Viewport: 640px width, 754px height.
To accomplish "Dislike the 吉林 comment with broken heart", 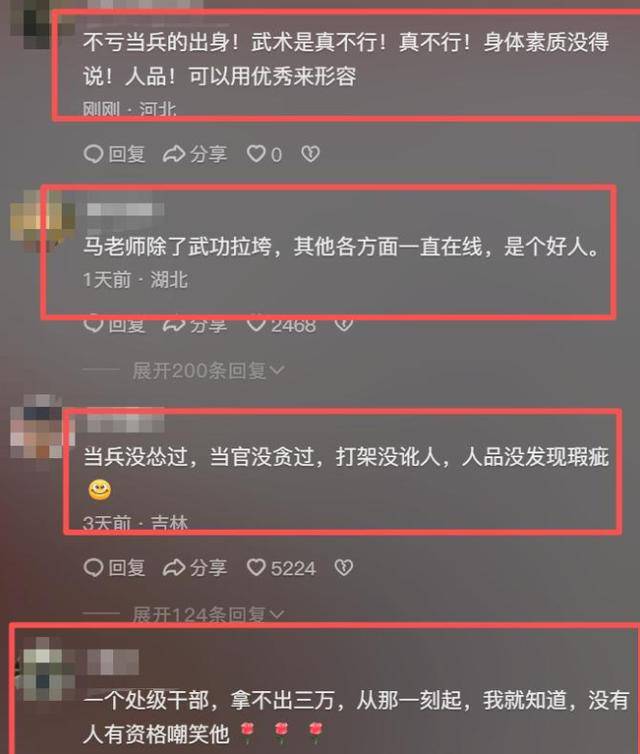I will coord(343,568).
